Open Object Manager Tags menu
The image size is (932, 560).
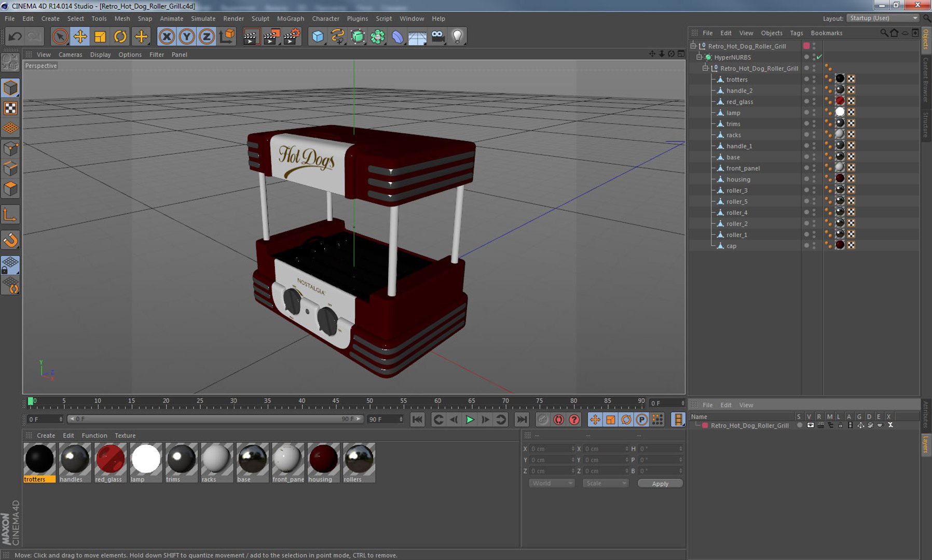[x=796, y=33]
